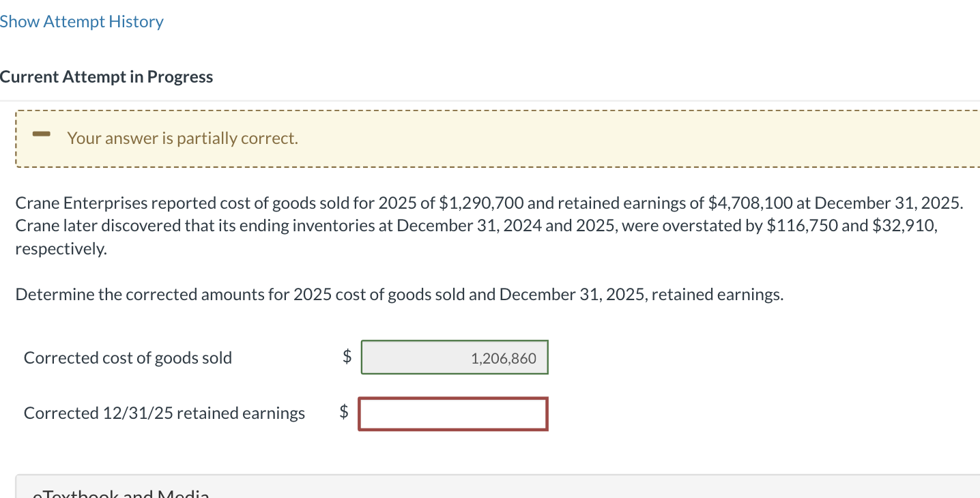Click the dollar sign beside cost of goods sold field
980x498 pixels.
[347, 356]
